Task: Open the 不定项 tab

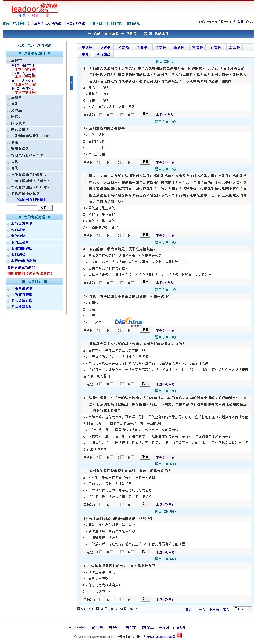Action: pos(124,47)
